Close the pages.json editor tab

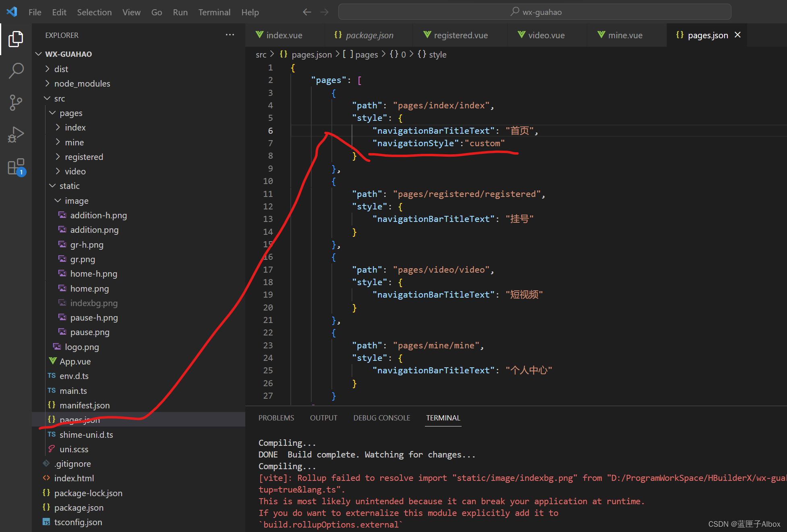pyautogui.click(x=737, y=35)
